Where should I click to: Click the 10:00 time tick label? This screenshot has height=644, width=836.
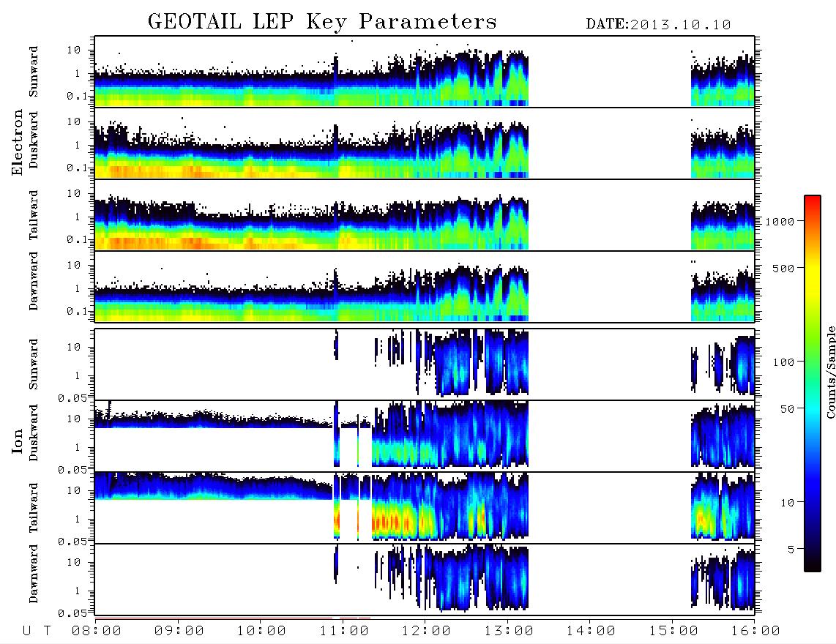click(261, 632)
